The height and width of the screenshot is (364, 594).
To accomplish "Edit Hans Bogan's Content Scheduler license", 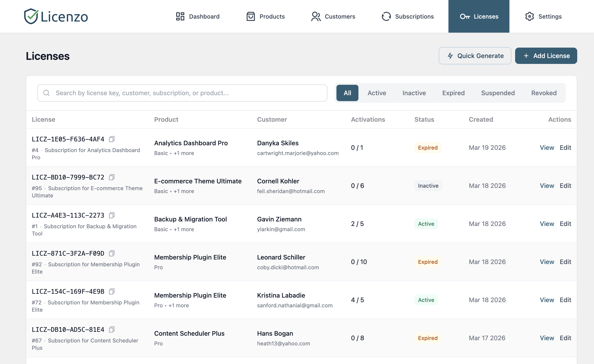I will coord(565,338).
